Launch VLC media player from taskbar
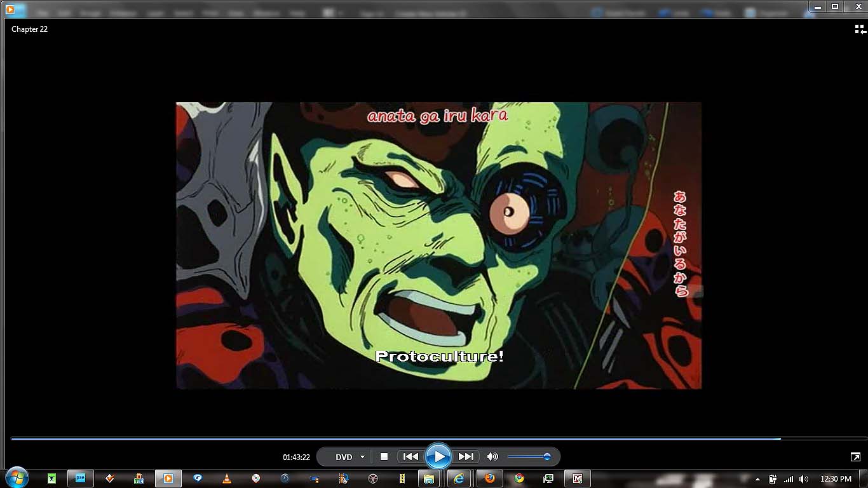 click(227, 478)
